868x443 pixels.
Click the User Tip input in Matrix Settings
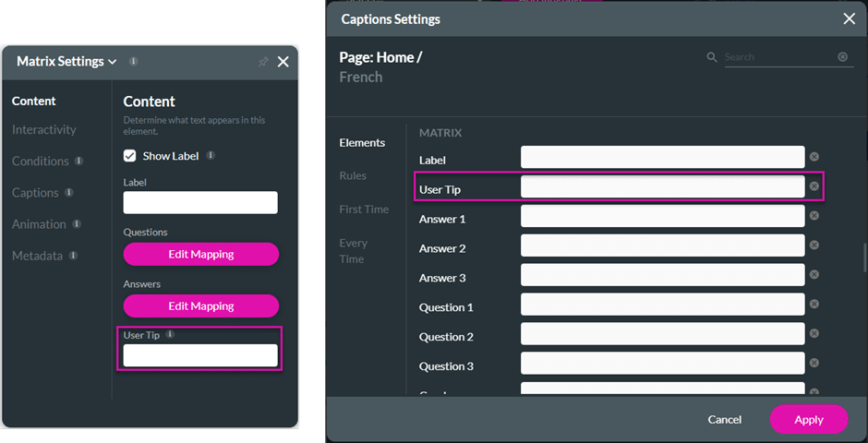click(x=200, y=355)
